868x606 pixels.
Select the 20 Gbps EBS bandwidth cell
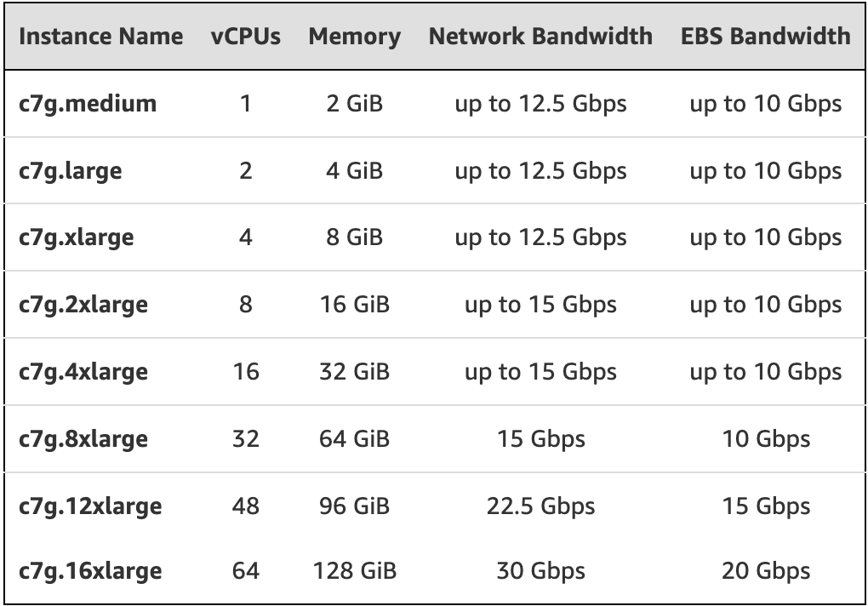click(x=765, y=570)
